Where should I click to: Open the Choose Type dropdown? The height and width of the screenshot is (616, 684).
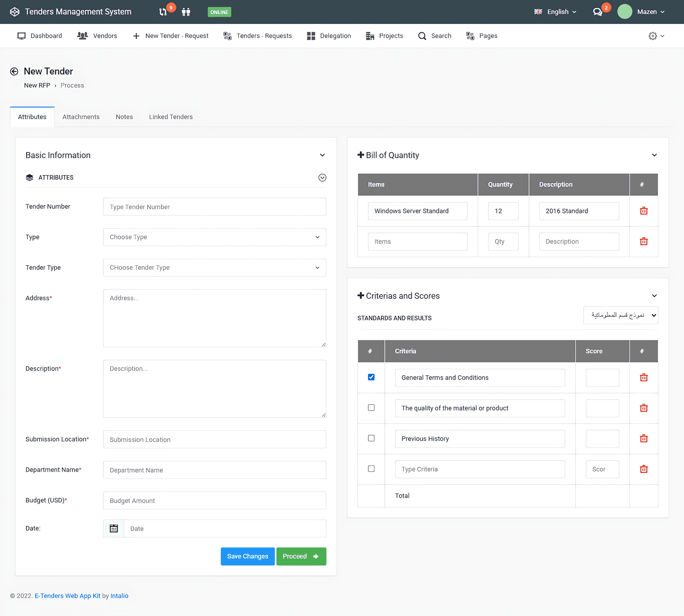(x=214, y=237)
